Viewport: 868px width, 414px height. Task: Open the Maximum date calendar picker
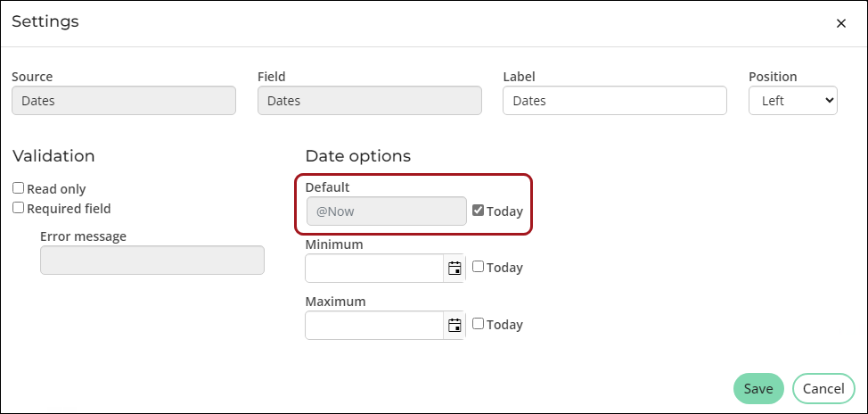coord(454,325)
